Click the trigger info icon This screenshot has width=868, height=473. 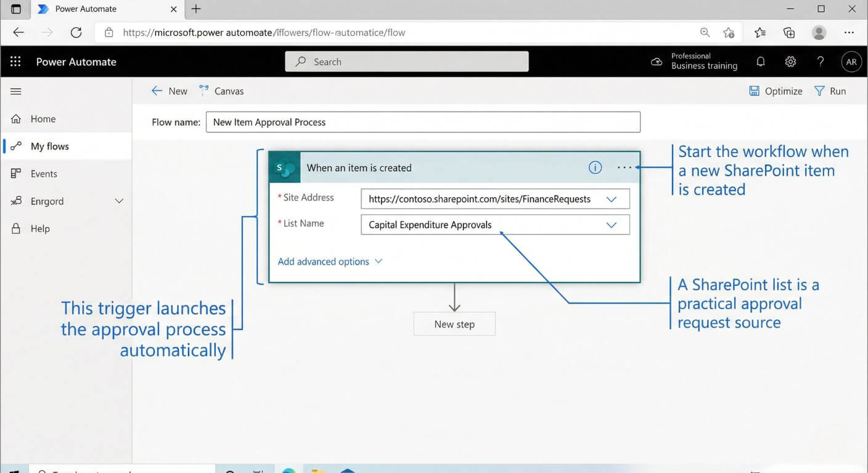(x=595, y=168)
